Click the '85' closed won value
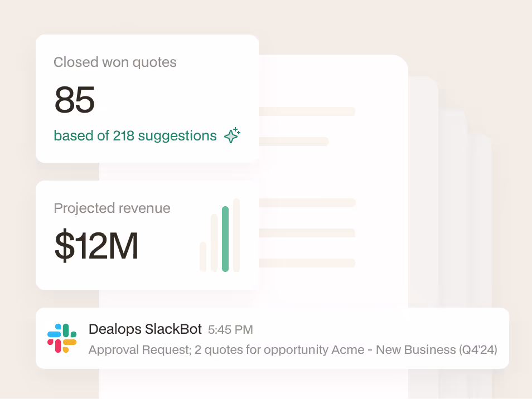Viewport: 532px width, 399px height. 74,100
